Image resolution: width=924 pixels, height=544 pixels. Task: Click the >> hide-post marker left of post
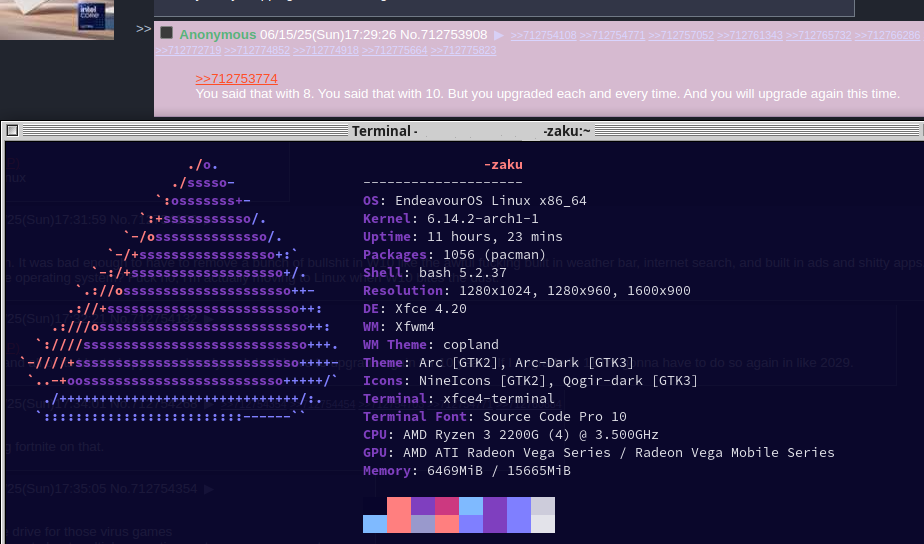pos(143,28)
